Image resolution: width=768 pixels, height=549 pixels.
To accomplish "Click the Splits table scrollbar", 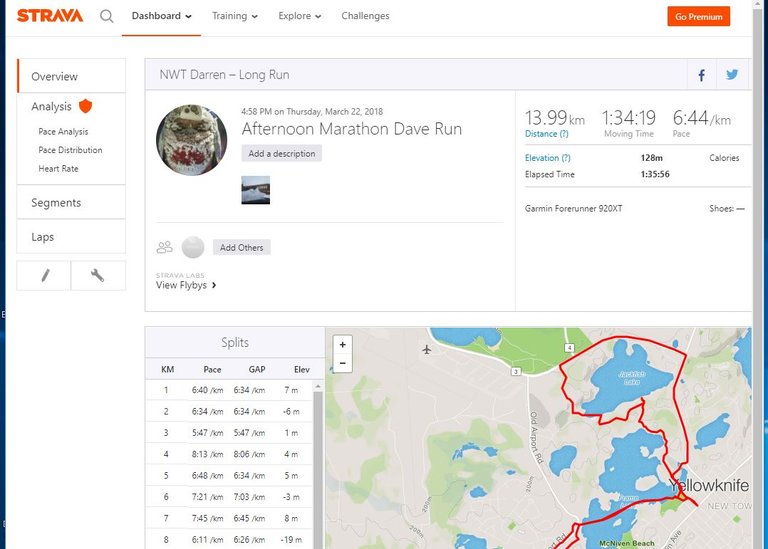I will click(318, 465).
